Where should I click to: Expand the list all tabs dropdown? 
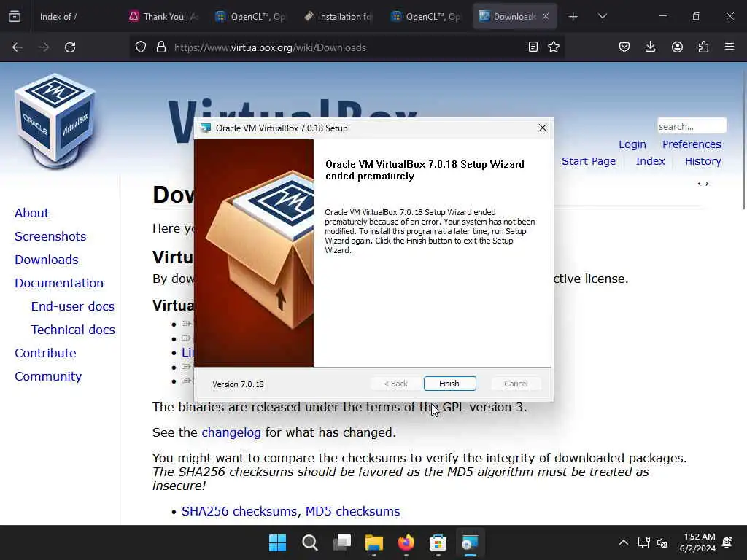click(x=602, y=17)
